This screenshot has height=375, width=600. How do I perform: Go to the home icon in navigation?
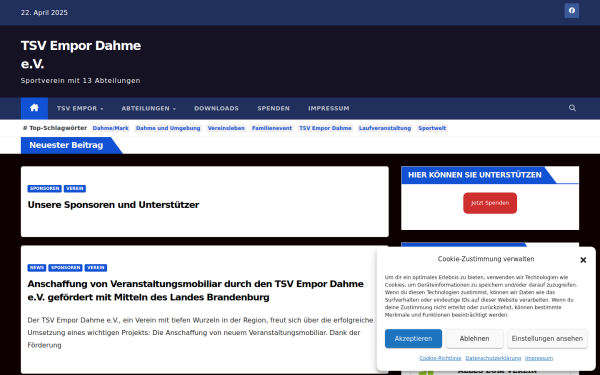(34, 108)
